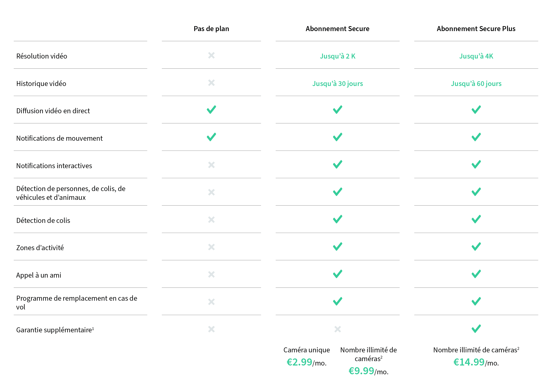
Task: Click the €2.99/mo. single camera price
Action: [306, 362]
